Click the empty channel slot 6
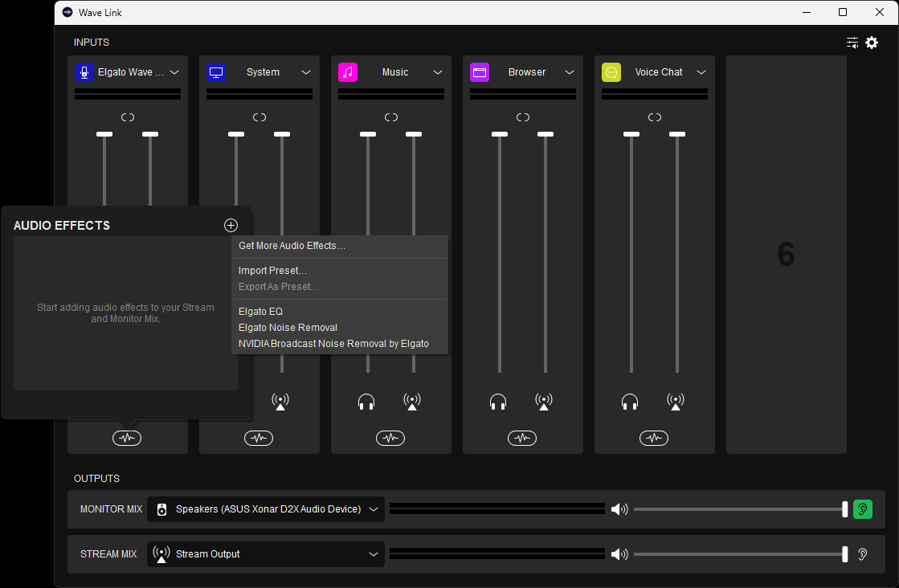Image resolution: width=899 pixels, height=588 pixels. coord(786,255)
